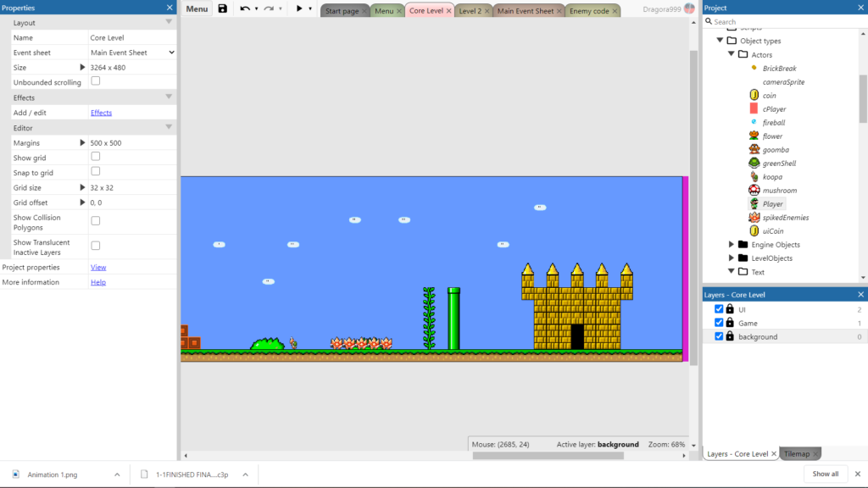This screenshot has height=488, width=868.
Task: Hide the Game layer visibility checkbox
Action: coord(719,323)
